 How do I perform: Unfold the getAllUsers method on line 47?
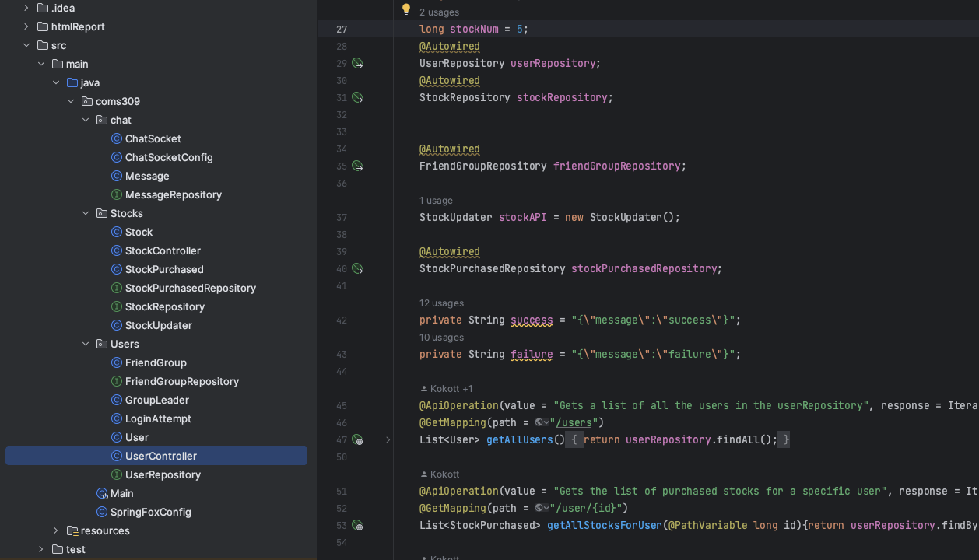[x=388, y=440]
